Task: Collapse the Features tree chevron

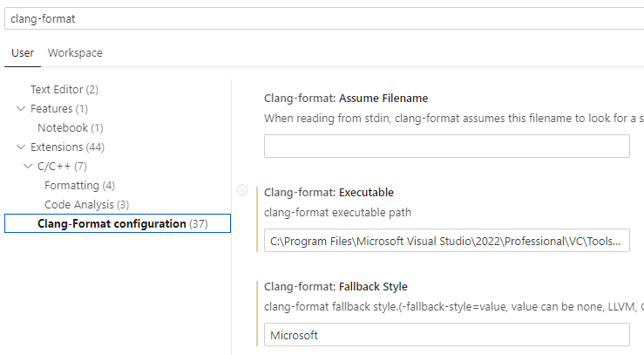Action: pyautogui.click(x=21, y=109)
